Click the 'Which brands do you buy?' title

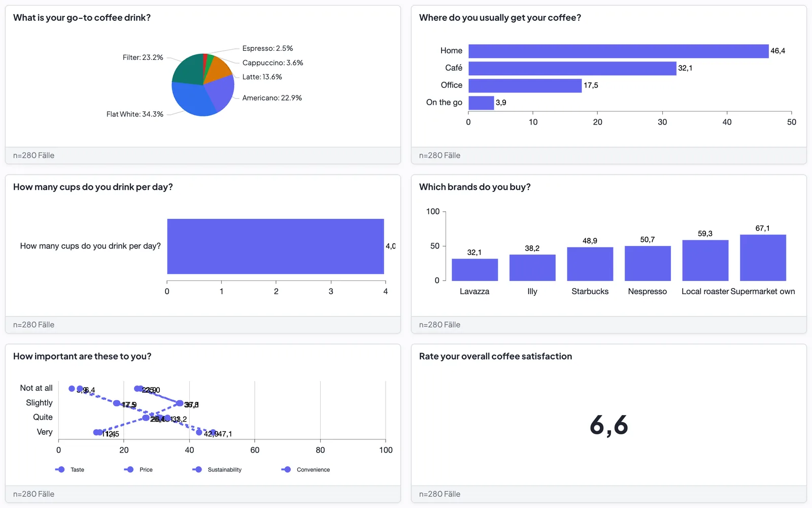pyautogui.click(x=475, y=187)
